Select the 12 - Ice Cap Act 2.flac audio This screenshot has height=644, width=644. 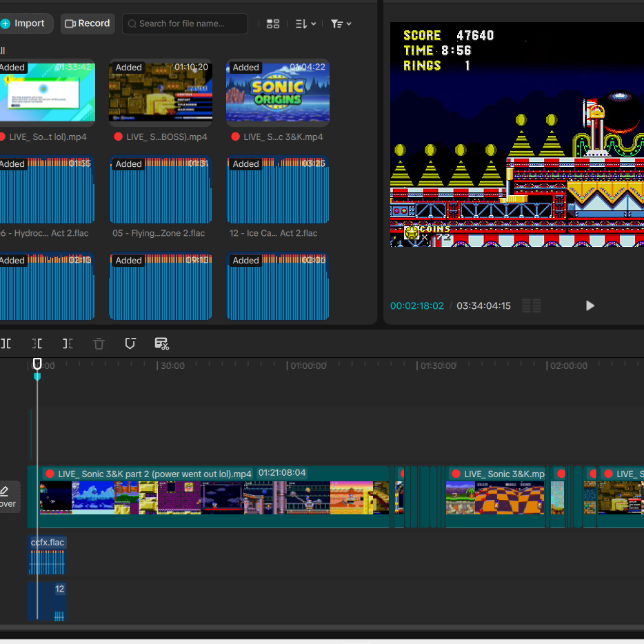(278, 190)
